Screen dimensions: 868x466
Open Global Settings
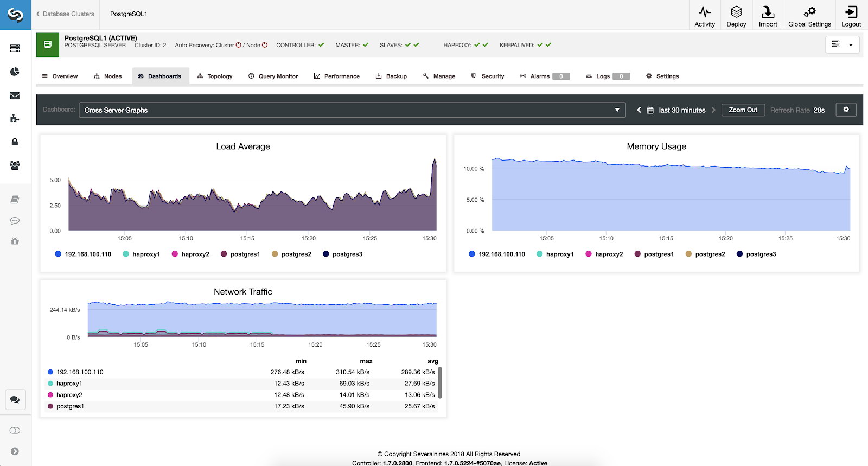point(809,16)
